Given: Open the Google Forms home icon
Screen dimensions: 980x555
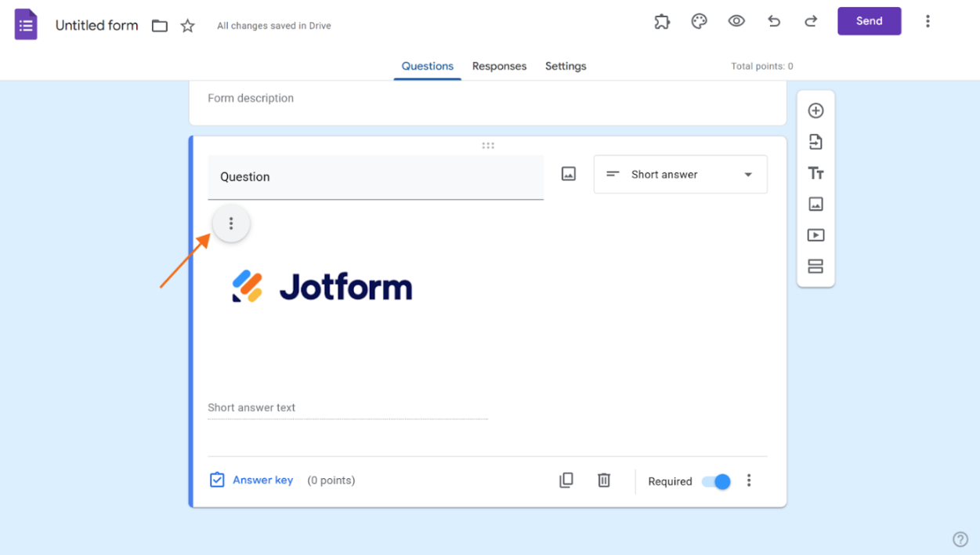Looking at the screenshot, I should (x=26, y=24).
